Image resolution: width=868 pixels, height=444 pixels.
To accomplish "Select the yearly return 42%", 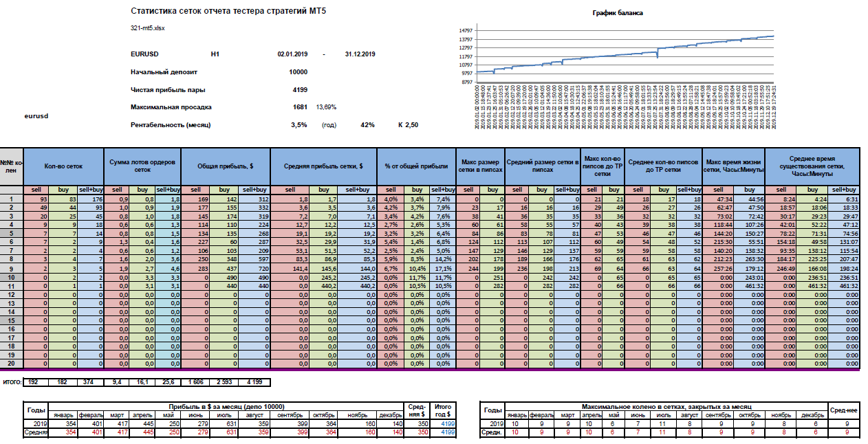I will [367, 125].
